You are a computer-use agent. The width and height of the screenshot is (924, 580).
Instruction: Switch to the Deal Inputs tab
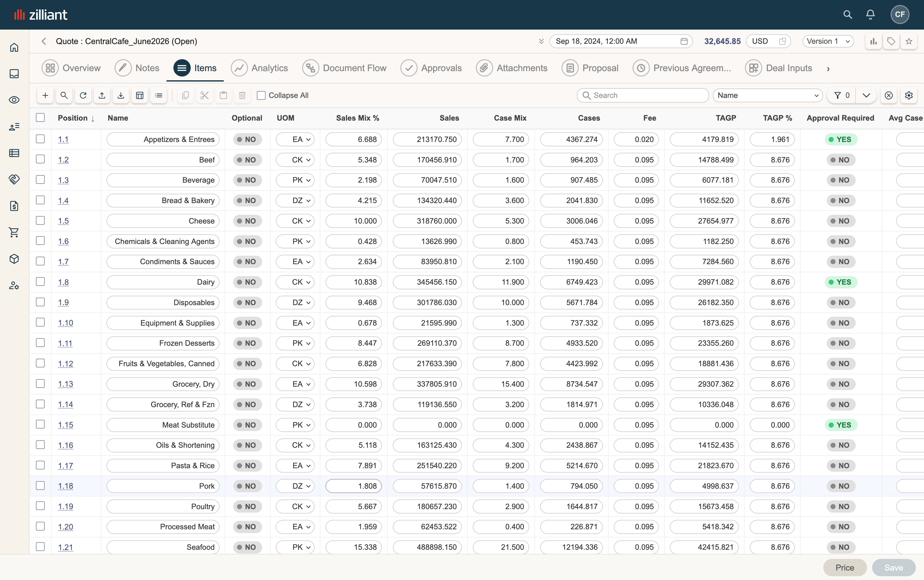pyautogui.click(x=779, y=68)
